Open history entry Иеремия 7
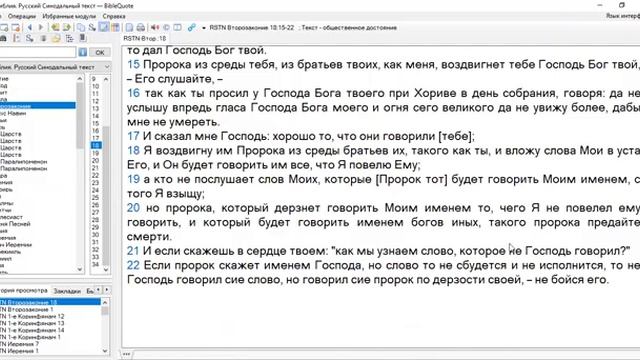Screen dimensions: 640x360 tap(19, 344)
